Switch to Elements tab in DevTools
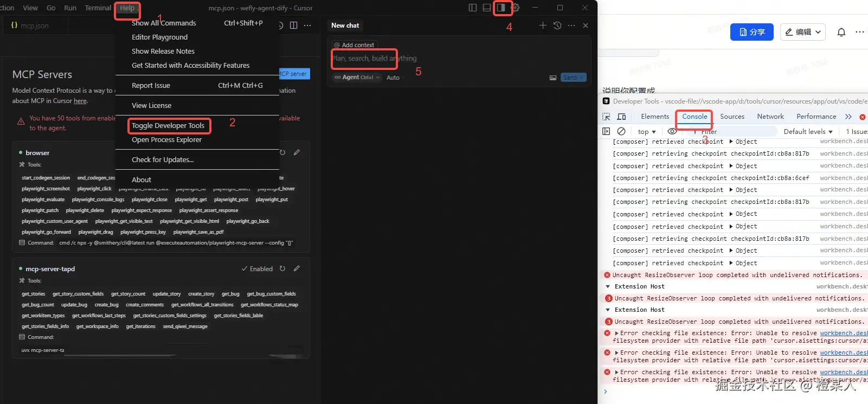868x404 pixels. click(655, 117)
